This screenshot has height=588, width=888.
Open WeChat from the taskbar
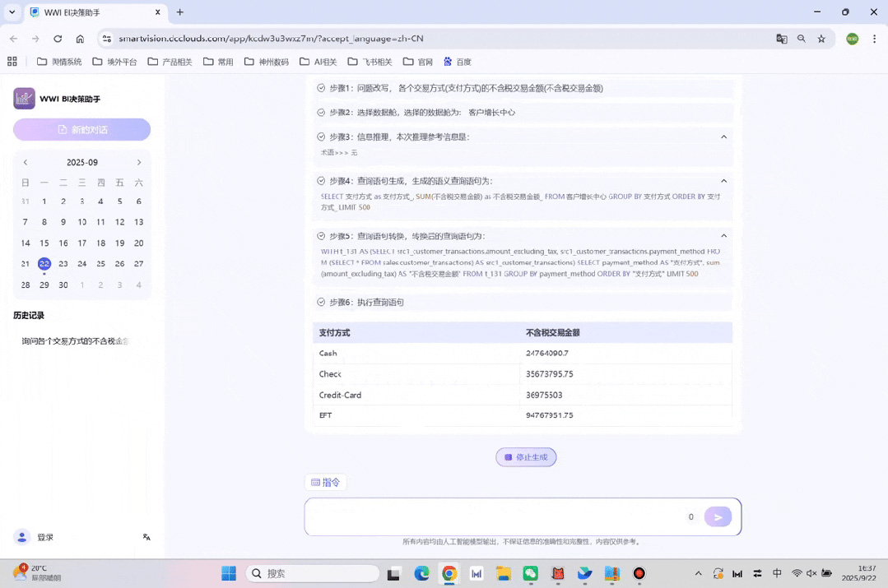point(531,573)
